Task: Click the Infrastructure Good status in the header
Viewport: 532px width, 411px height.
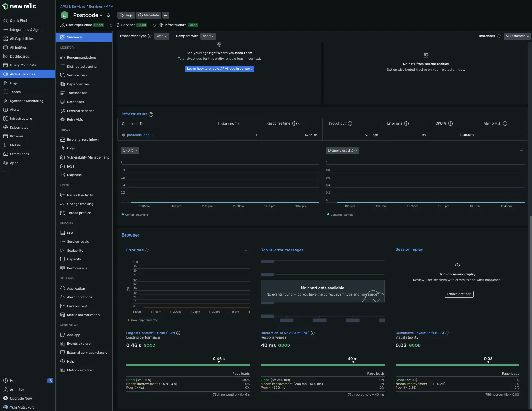Action: pyautogui.click(x=193, y=25)
